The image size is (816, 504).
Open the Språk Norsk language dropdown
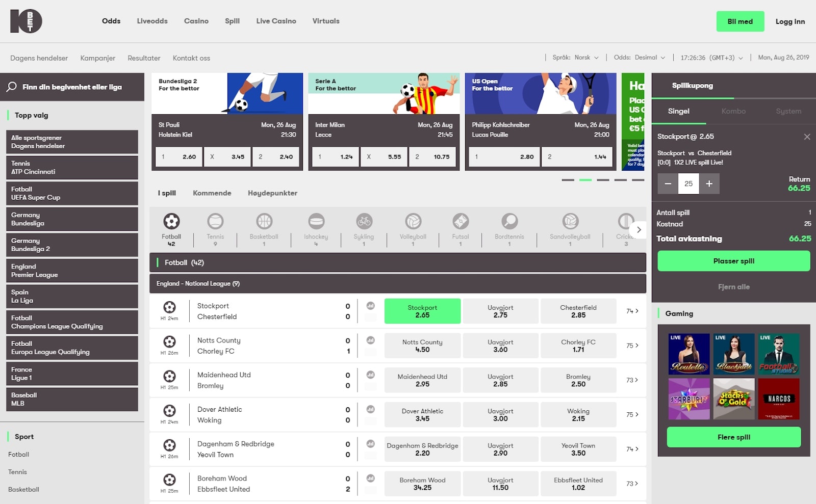(576, 58)
